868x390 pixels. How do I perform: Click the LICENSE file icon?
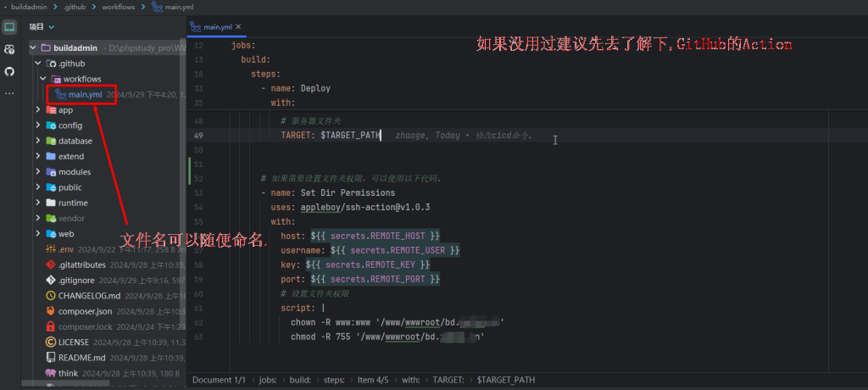pyautogui.click(x=51, y=343)
